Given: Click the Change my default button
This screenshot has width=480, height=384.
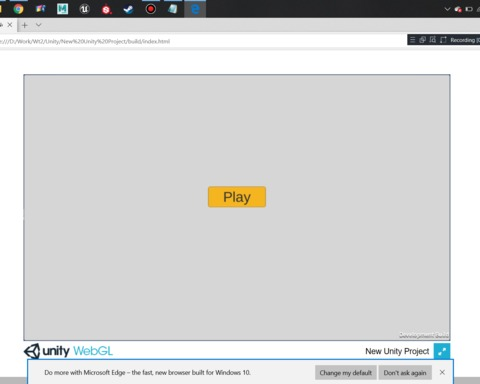Looking at the screenshot, I should pyautogui.click(x=346, y=373).
